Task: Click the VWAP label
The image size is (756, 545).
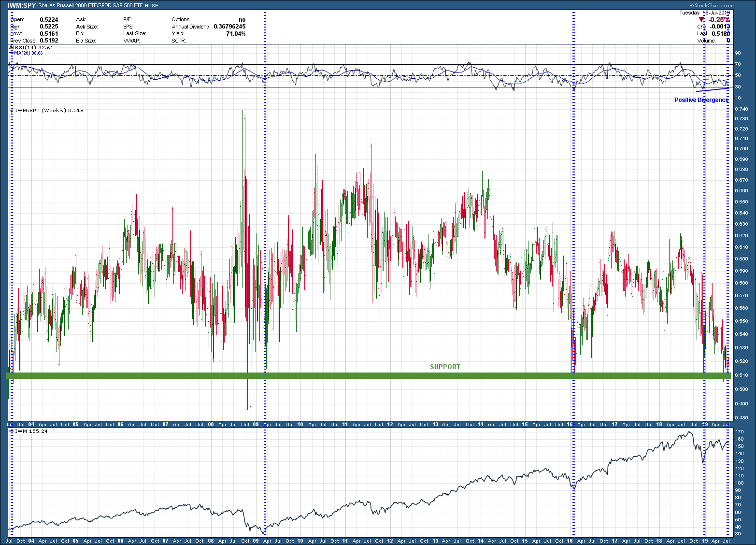Action: (131, 41)
